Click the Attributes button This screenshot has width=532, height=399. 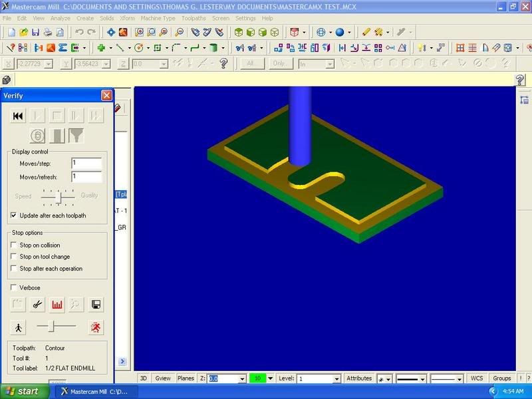point(359,378)
